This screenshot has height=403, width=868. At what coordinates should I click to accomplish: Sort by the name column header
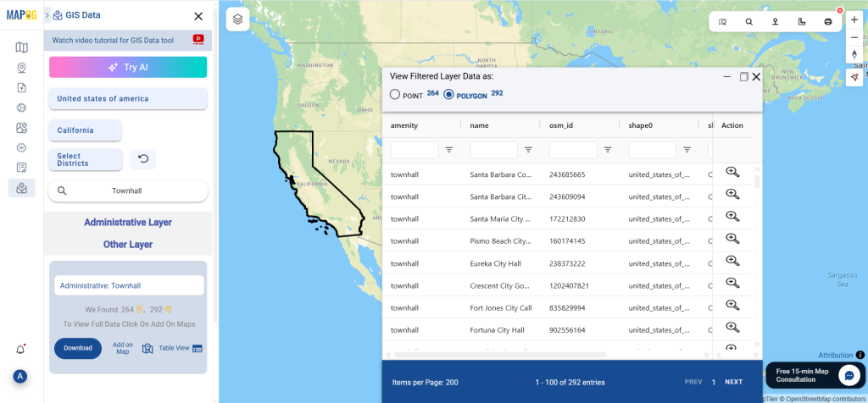[x=480, y=125]
